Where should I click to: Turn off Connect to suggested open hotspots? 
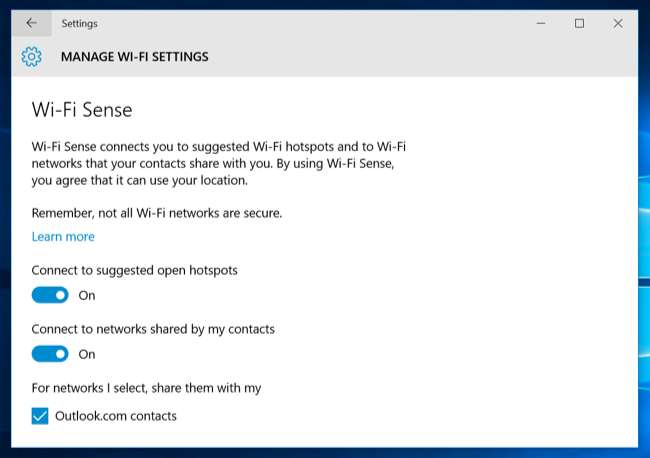pyautogui.click(x=50, y=295)
